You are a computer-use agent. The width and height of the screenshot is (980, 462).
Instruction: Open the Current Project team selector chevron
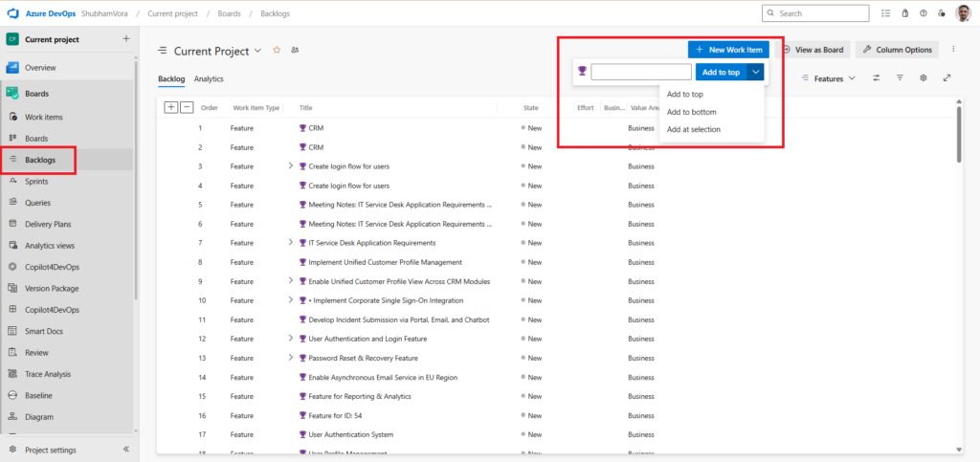(257, 51)
